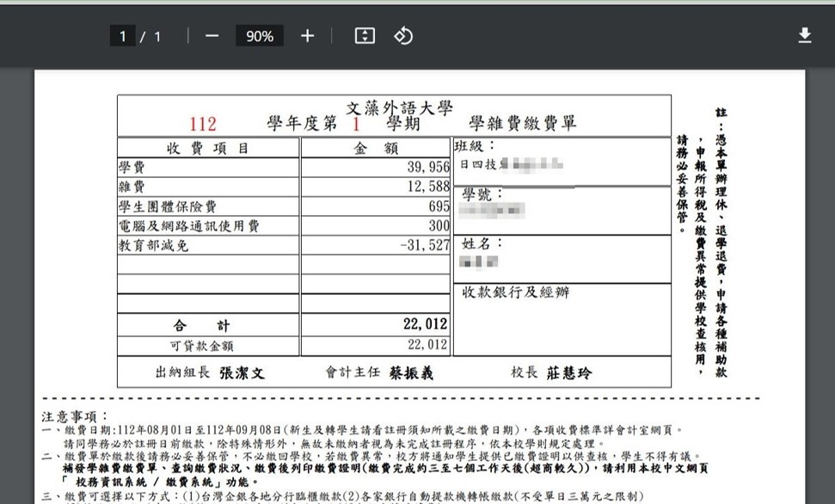Click the zoom in plus icon

307,36
